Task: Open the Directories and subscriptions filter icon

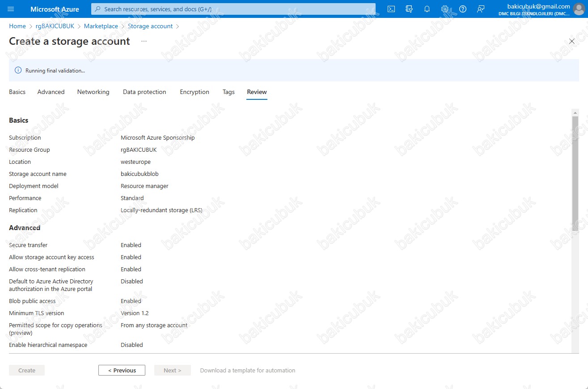Action: (x=409, y=9)
